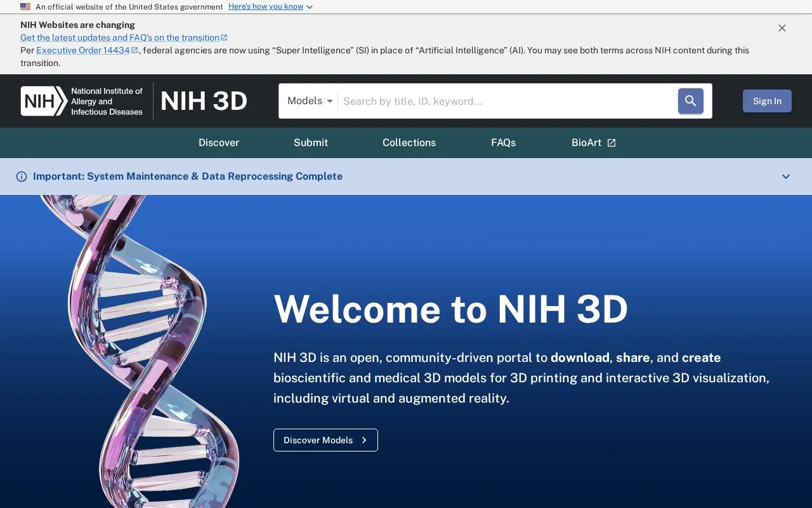Viewport: 812px width, 508px height.
Task: Click the "NIH Websites are changing" heading
Action: (77, 25)
